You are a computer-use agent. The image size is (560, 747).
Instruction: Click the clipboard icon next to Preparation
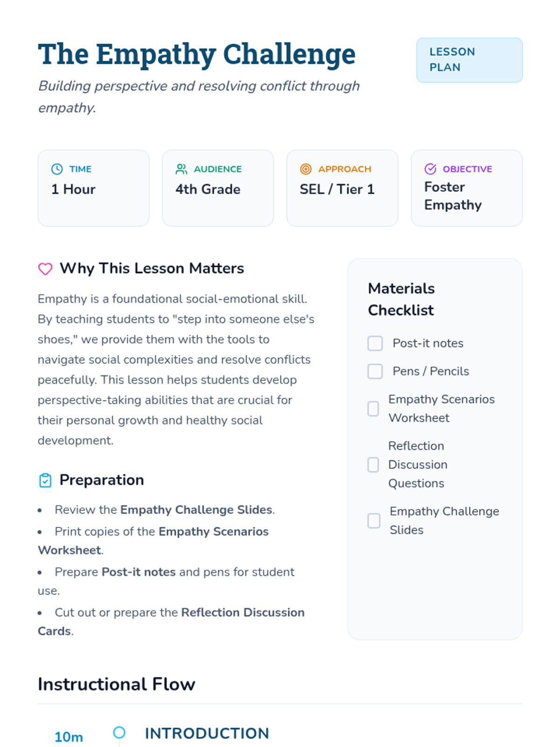point(45,480)
